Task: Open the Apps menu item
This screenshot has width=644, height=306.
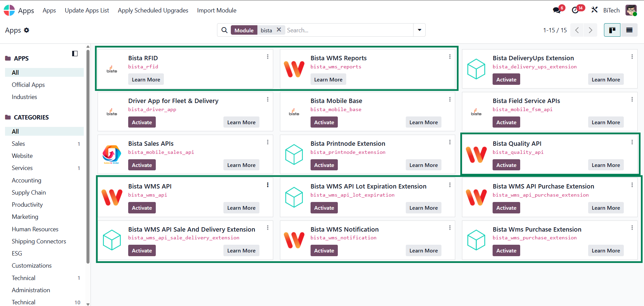Action: click(x=49, y=10)
